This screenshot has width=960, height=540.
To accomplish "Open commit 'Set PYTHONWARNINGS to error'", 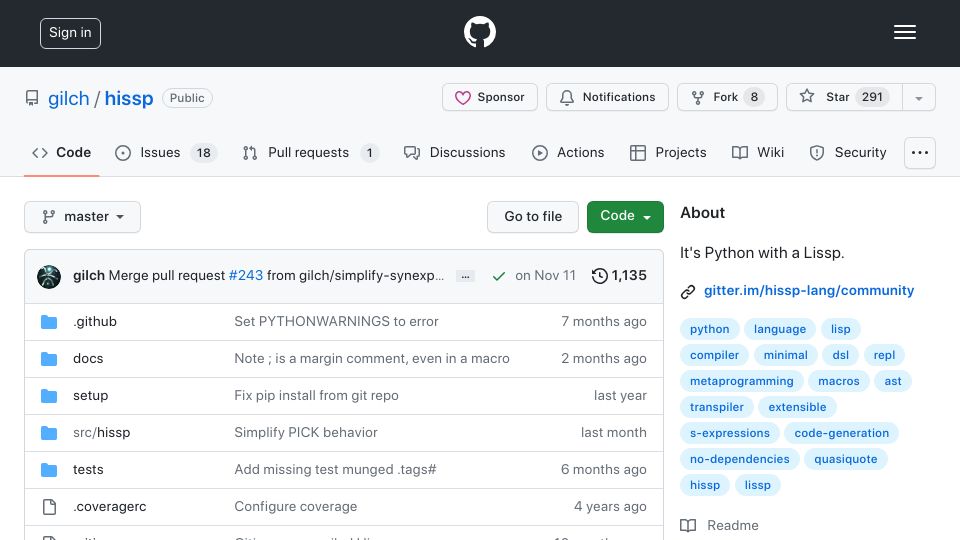I will pyautogui.click(x=336, y=321).
